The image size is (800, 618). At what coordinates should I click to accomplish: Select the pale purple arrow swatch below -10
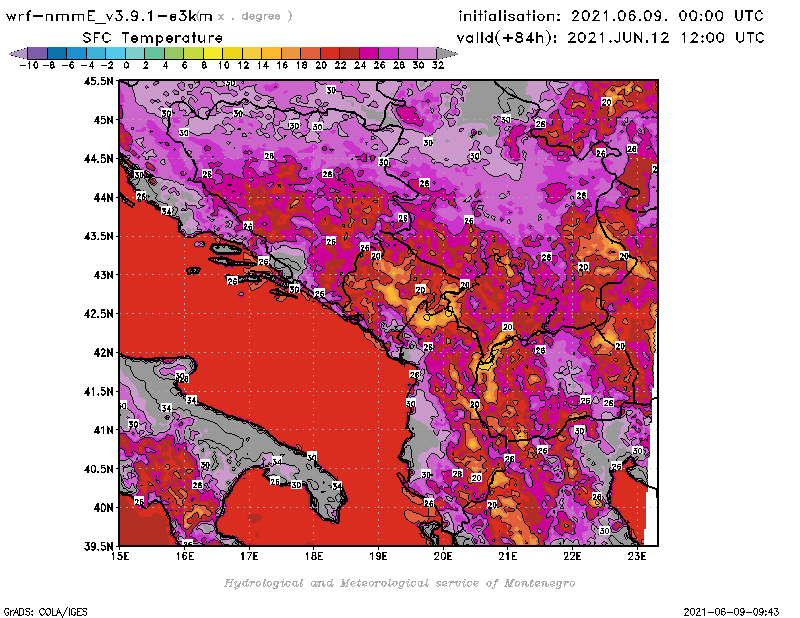coord(19,53)
